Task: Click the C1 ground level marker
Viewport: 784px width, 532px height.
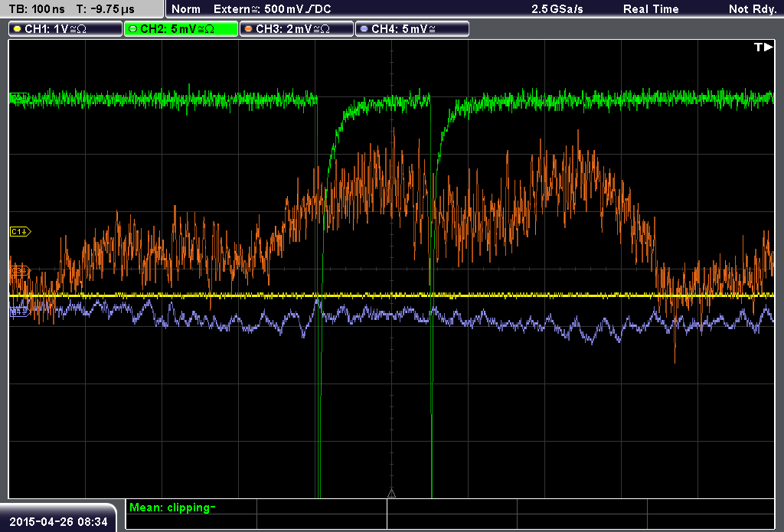Action: (21, 231)
